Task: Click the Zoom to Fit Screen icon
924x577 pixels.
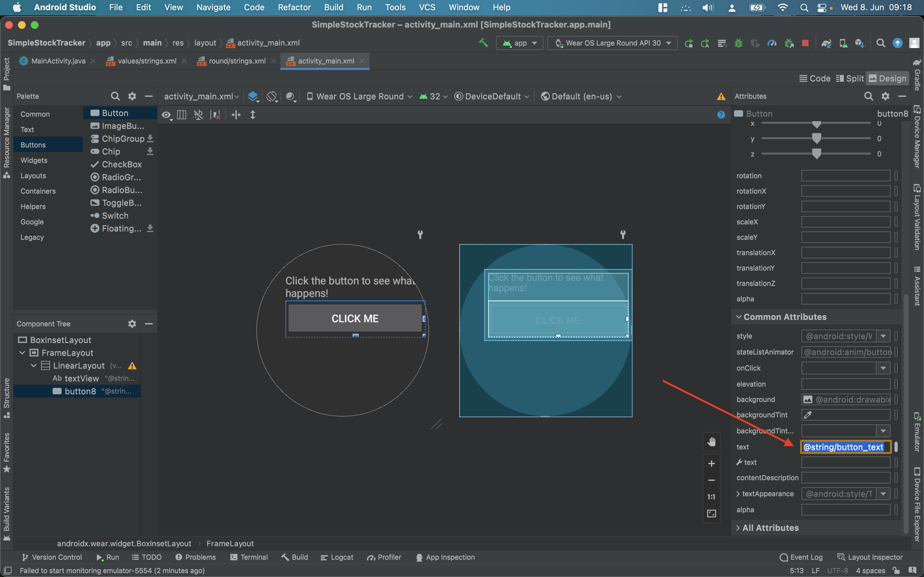Action: coord(711,514)
